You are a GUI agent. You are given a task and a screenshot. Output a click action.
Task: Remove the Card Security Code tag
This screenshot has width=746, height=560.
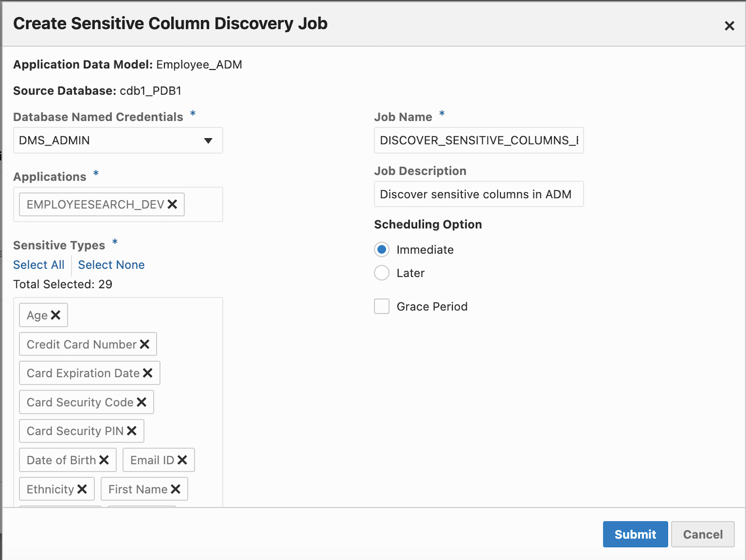141,402
